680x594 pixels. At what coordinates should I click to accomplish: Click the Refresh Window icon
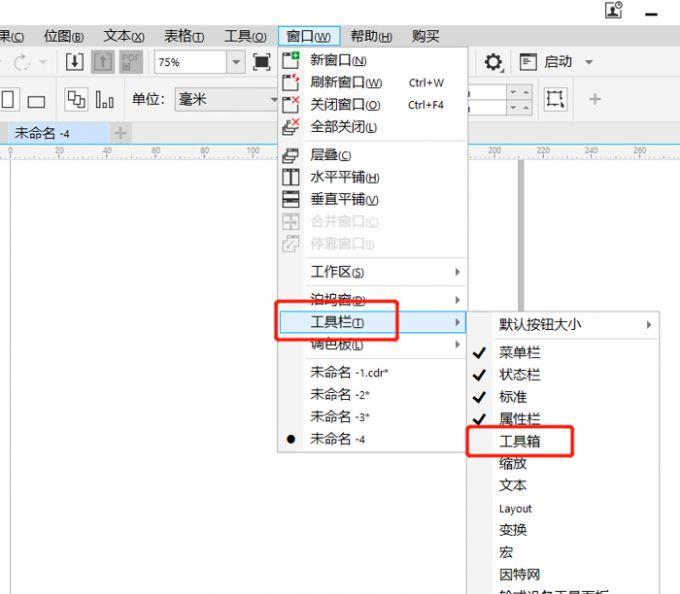(291, 82)
